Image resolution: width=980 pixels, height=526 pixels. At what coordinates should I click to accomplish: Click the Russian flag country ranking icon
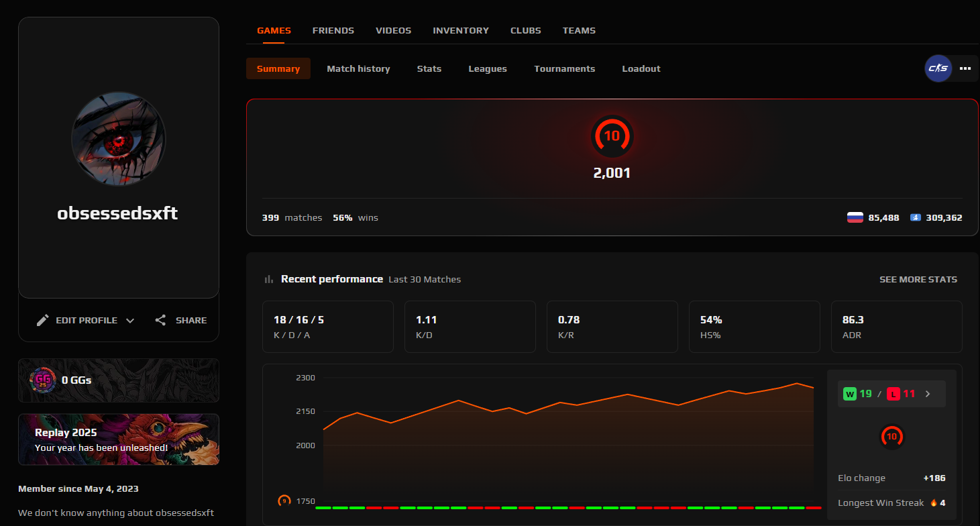[x=855, y=217]
